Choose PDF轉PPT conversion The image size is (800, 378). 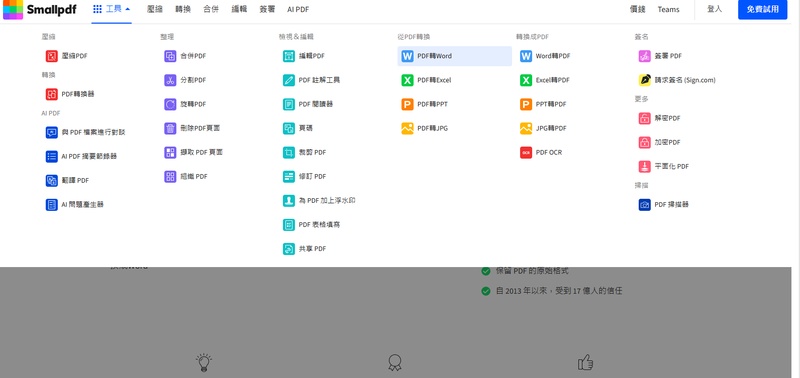click(424, 104)
